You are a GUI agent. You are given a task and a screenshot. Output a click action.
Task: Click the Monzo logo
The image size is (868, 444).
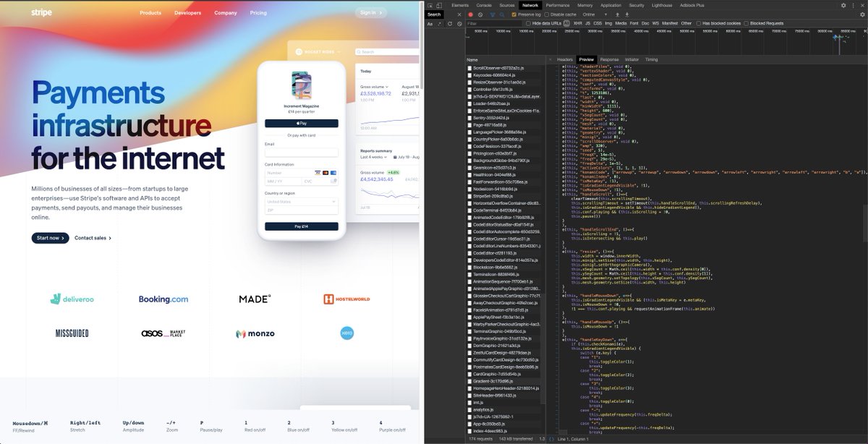click(255, 333)
